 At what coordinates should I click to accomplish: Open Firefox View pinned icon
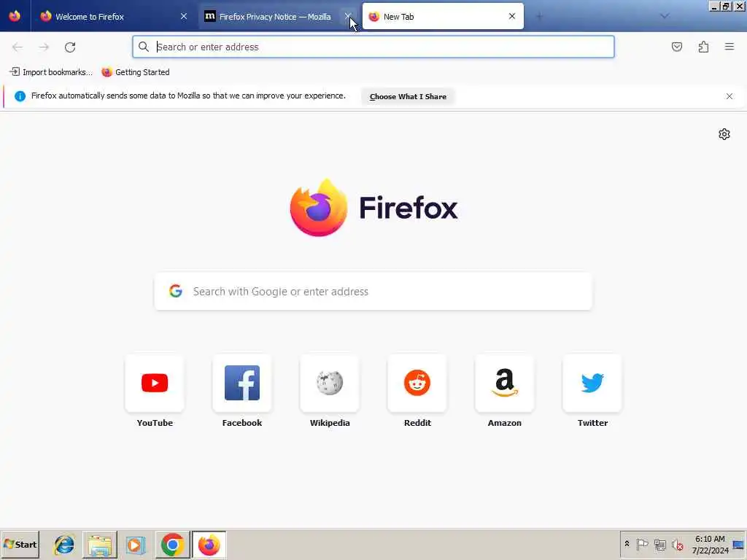tap(15, 16)
